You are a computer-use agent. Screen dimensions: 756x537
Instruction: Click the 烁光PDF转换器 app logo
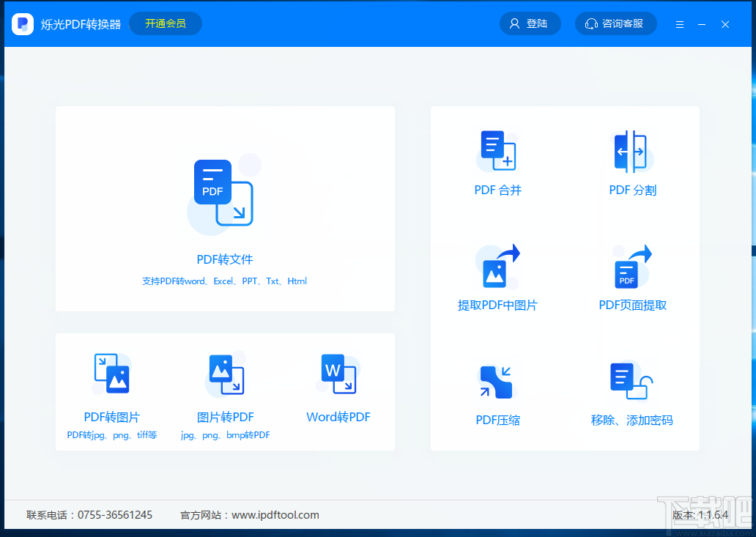pos(23,23)
